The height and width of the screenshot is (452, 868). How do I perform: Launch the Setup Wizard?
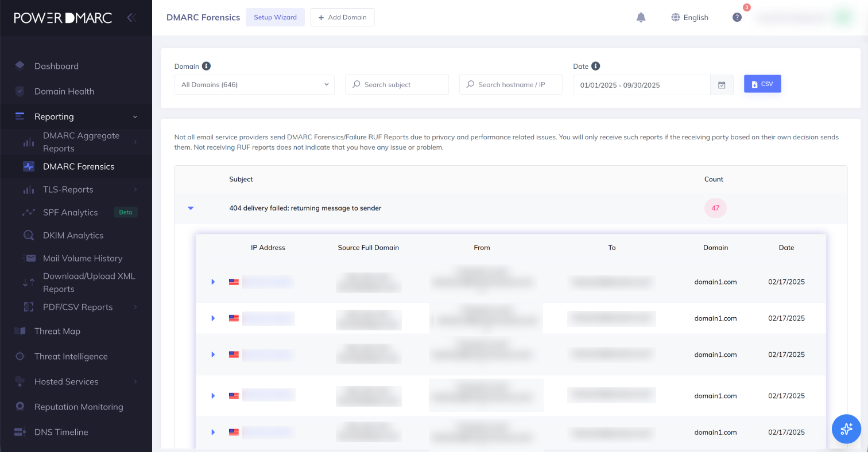pos(276,17)
